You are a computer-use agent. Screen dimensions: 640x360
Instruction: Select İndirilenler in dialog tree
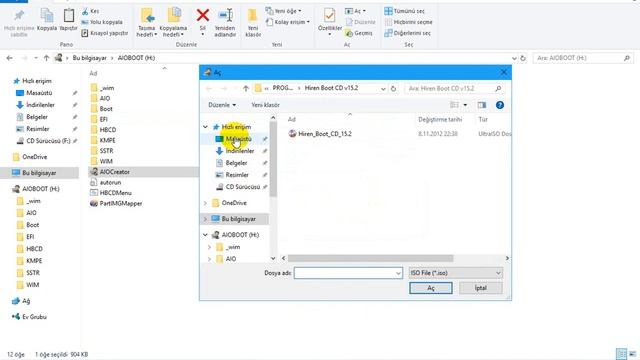click(240, 151)
